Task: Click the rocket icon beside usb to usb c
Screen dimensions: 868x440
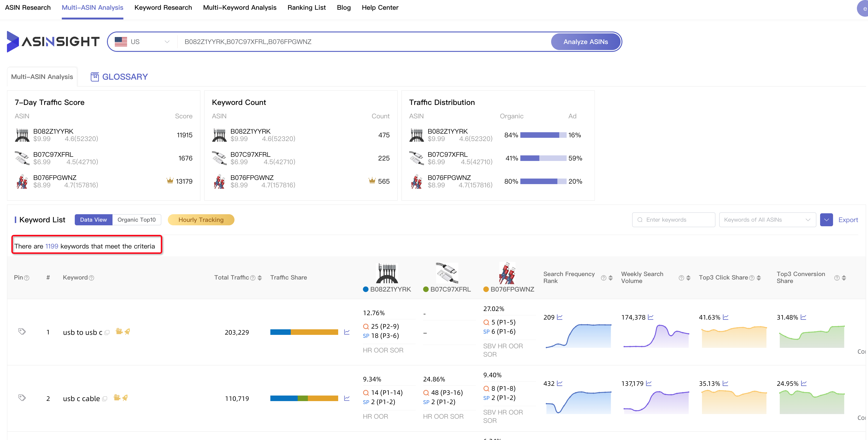Action: pos(127,331)
